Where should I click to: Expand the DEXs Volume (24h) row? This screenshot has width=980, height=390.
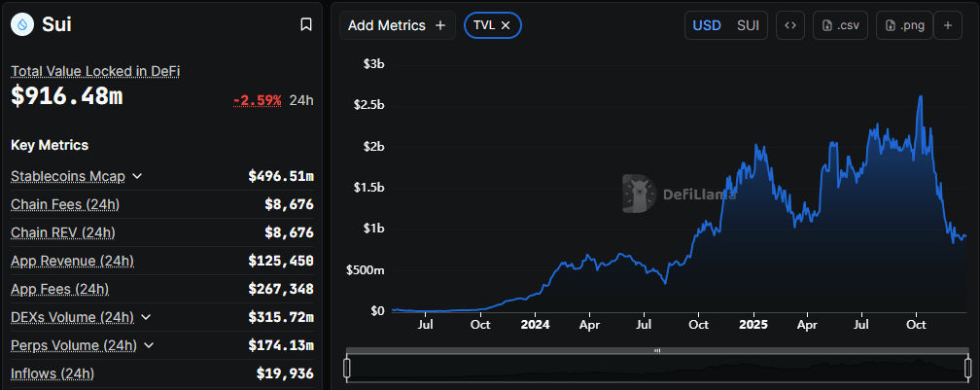(146, 317)
